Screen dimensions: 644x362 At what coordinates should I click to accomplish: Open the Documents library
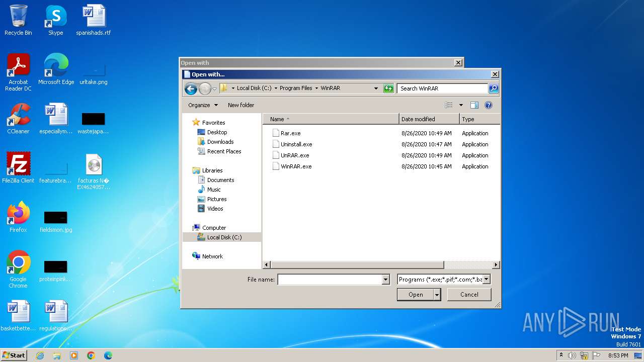(220, 180)
